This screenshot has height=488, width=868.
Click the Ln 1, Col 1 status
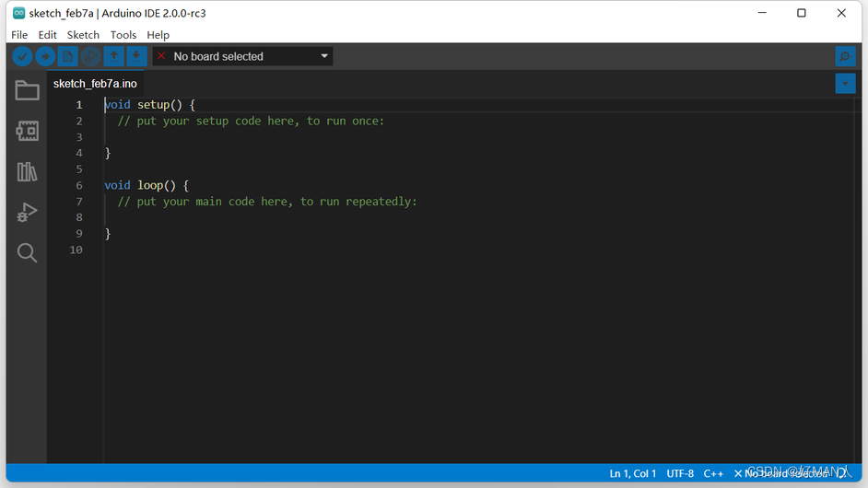633,473
